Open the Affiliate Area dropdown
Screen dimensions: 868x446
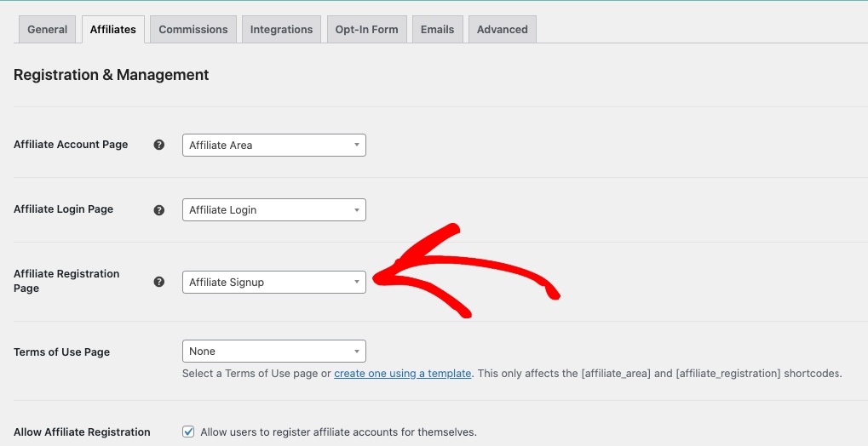click(273, 146)
